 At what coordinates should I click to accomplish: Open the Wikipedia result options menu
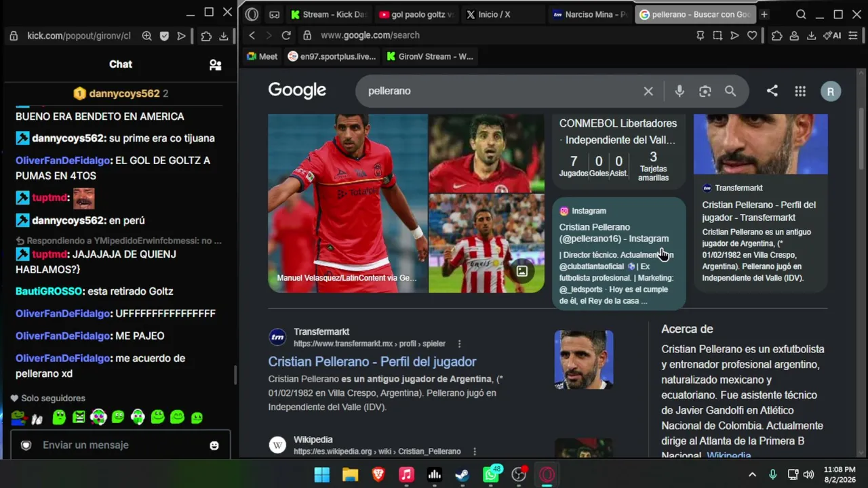point(475,451)
